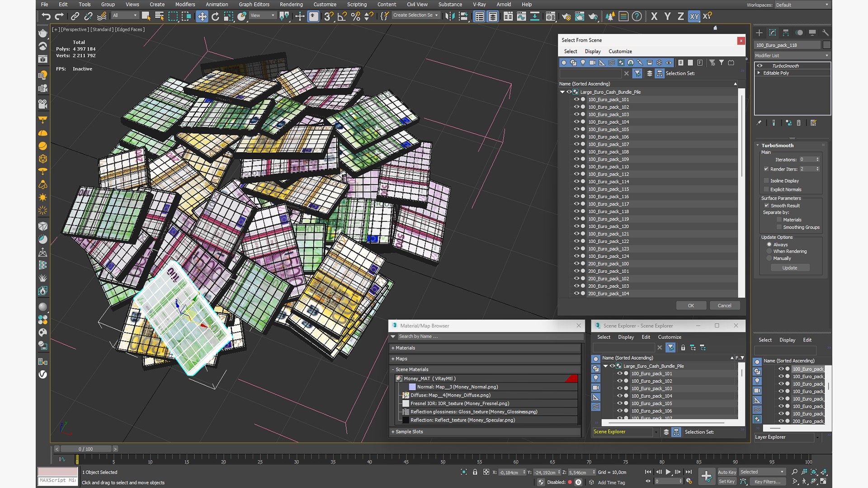Open the Graph Editors menu
This screenshot has width=868, height=488.
[x=254, y=5]
